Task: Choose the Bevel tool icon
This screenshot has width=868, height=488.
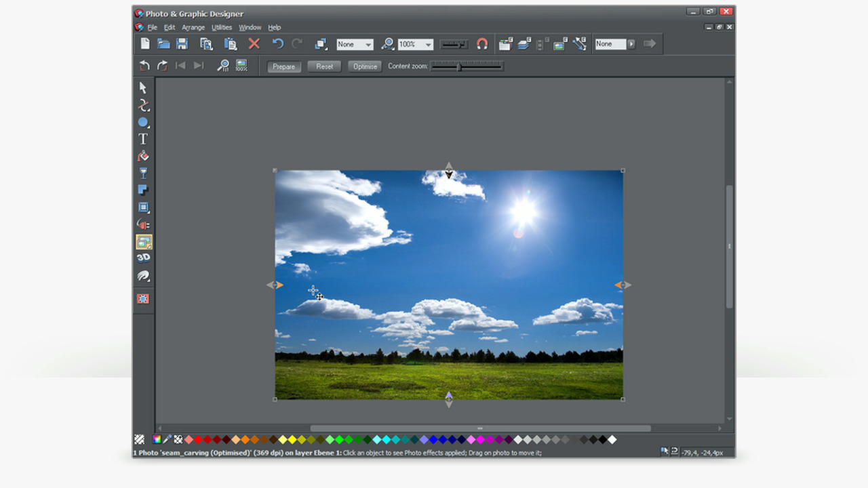Action: pos(143,207)
